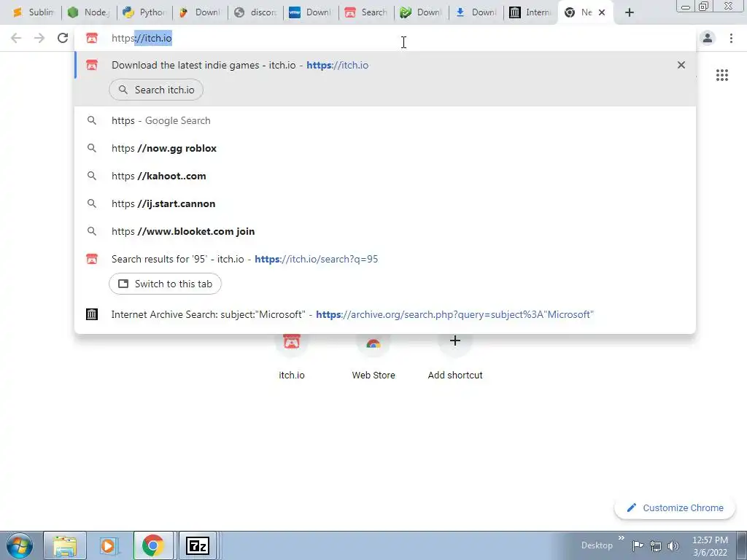
Task: Switch to the itch.io Search tab
Action: point(366,12)
